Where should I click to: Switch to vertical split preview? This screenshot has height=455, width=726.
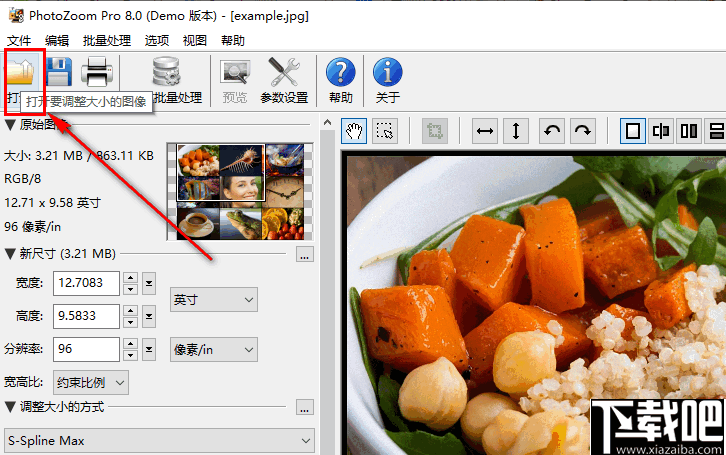click(x=661, y=131)
